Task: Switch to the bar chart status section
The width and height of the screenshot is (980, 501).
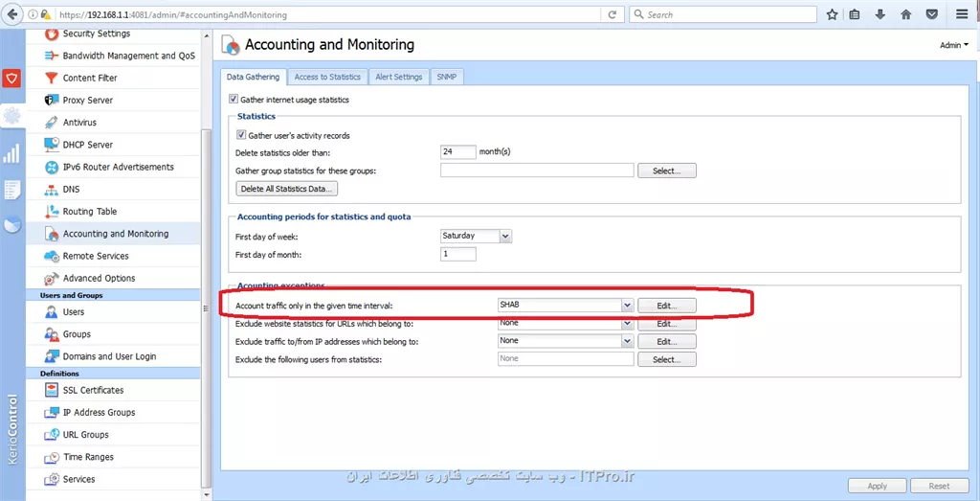Action: (x=11, y=153)
